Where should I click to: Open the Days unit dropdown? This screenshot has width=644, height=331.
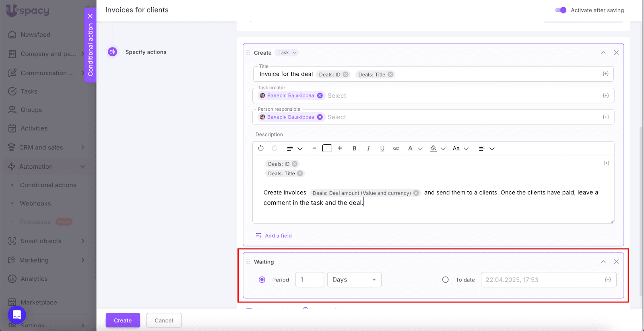[x=354, y=280]
